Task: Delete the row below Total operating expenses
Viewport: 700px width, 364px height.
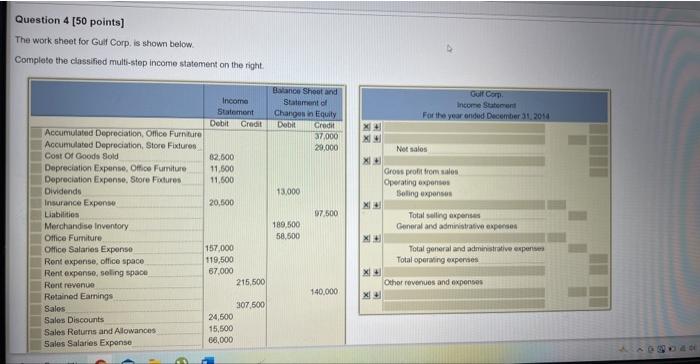Action: click(x=367, y=272)
